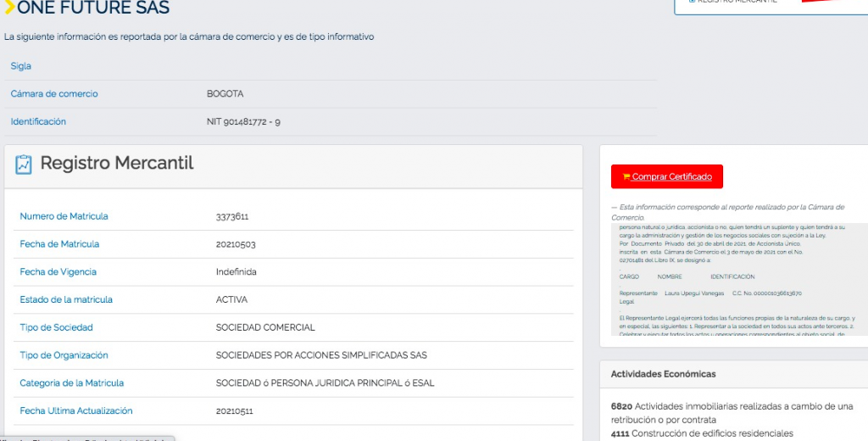Select the Fecha de Vigencia label

(x=58, y=271)
